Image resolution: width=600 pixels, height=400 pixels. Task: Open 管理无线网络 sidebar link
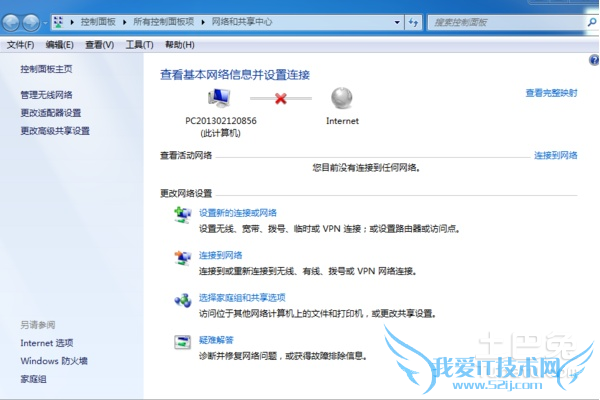46,95
